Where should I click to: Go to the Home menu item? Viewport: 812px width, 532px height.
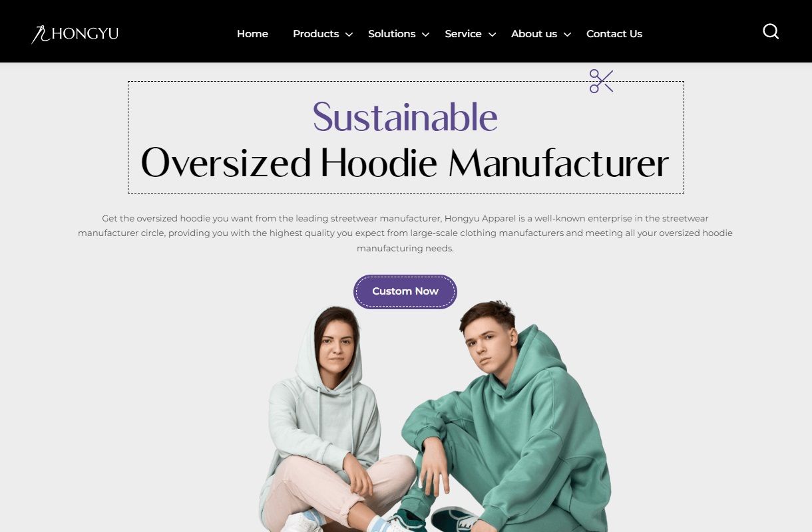(x=252, y=34)
